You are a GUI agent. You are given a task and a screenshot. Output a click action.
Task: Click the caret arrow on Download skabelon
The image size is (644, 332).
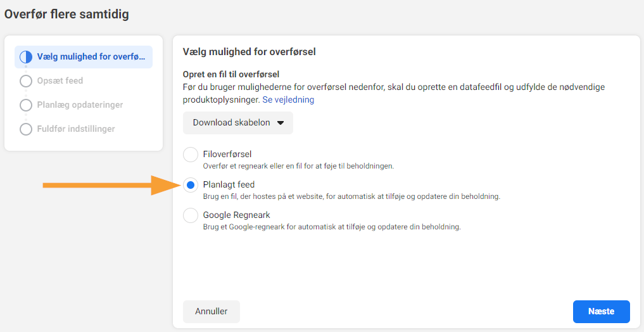point(281,123)
